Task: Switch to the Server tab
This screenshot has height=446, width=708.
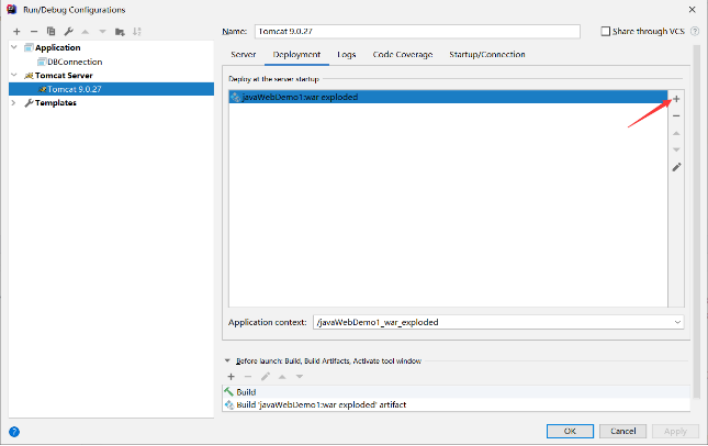Action: click(243, 55)
